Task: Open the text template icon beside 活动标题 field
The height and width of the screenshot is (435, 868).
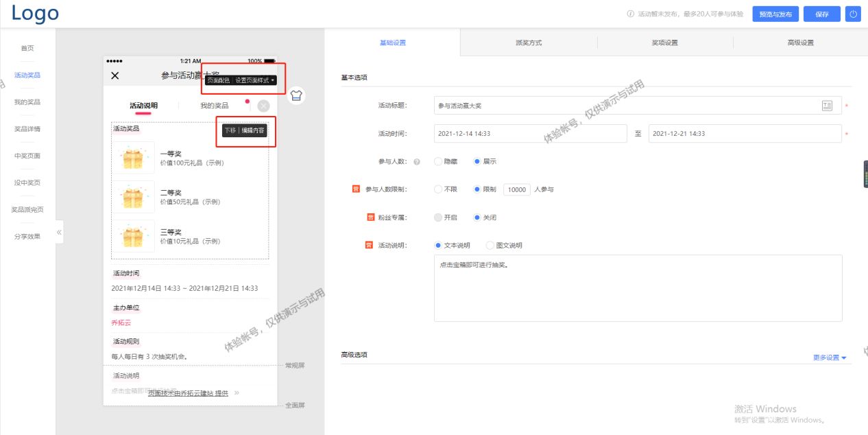Action: pos(827,106)
